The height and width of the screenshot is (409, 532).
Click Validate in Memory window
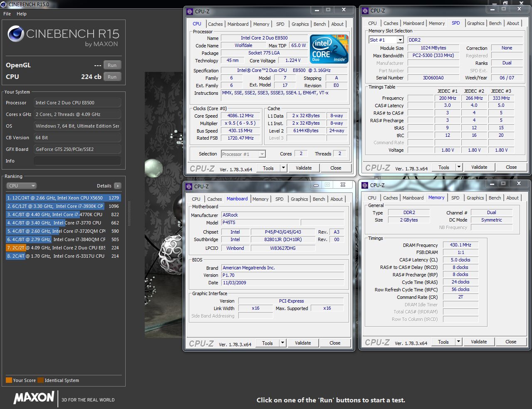(x=479, y=342)
